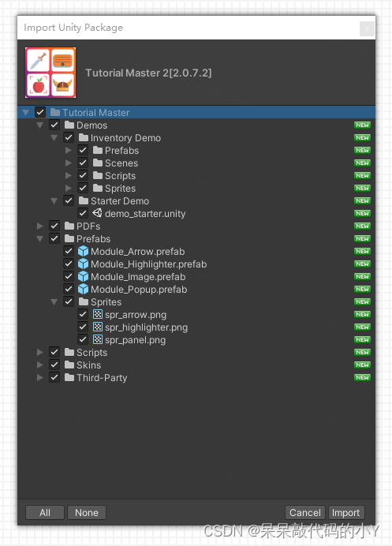Viewport: 392px width, 546px height.
Task: Click the All button
Action: [45, 513]
